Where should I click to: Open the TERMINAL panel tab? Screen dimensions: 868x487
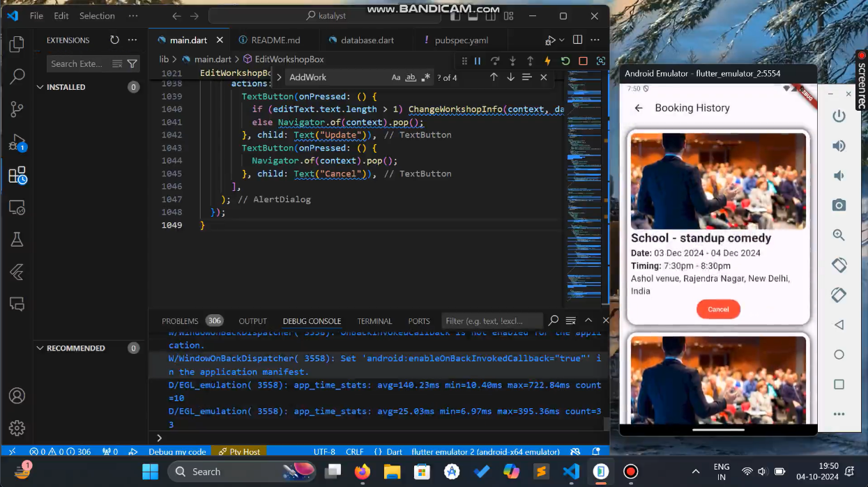tap(374, 321)
